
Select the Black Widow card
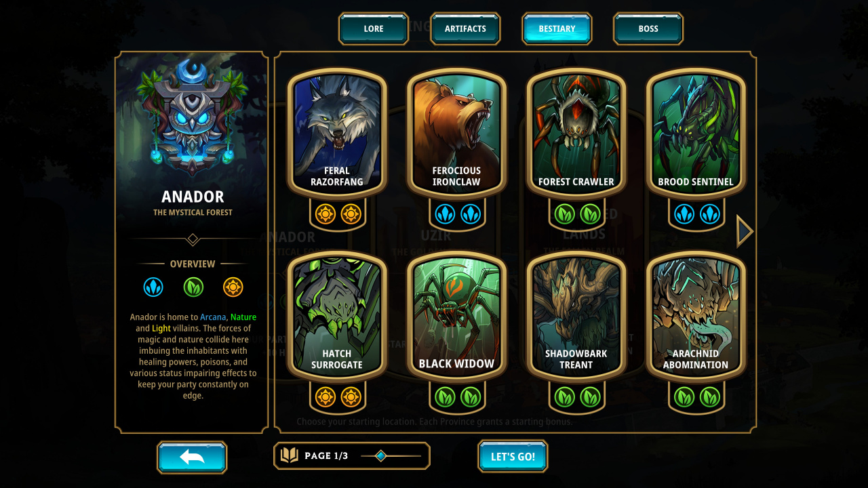click(456, 316)
